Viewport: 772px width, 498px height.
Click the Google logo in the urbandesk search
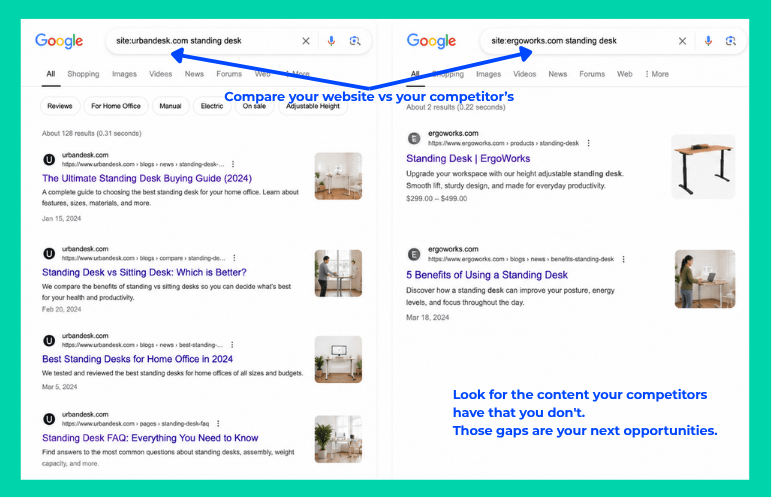point(59,41)
